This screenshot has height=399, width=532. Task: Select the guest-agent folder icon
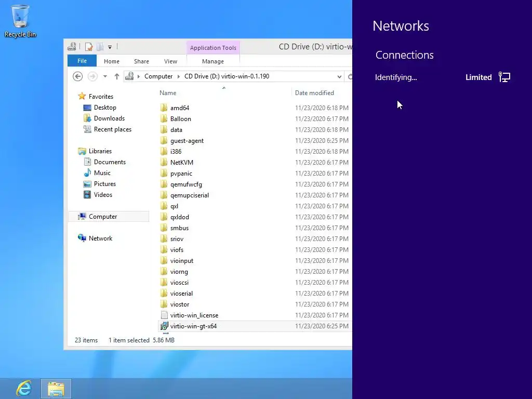[x=164, y=140]
